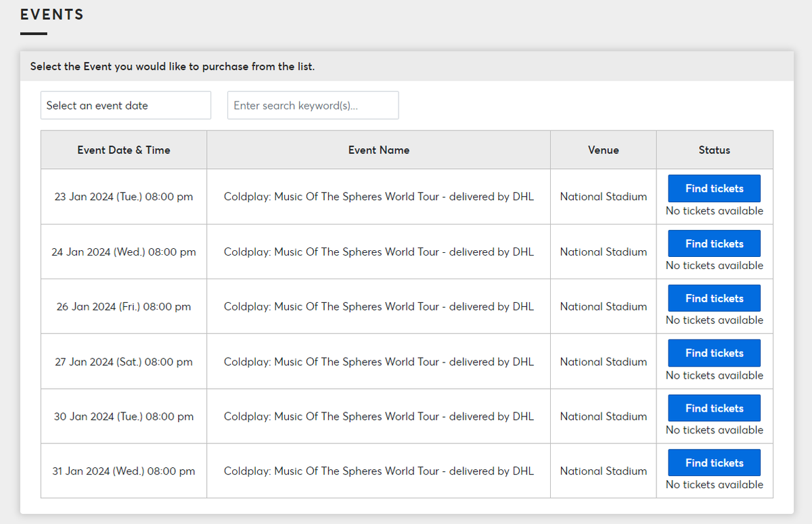Click the 'EVENTS' page heading
Viewport: 812px width, 524px height.
(x=52, y=14)
